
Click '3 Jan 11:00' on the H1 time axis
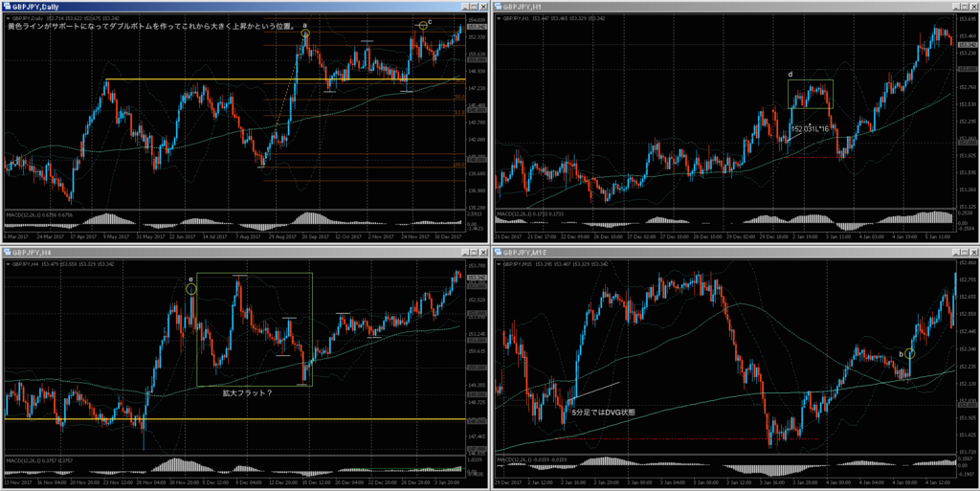tap(838, 237)
